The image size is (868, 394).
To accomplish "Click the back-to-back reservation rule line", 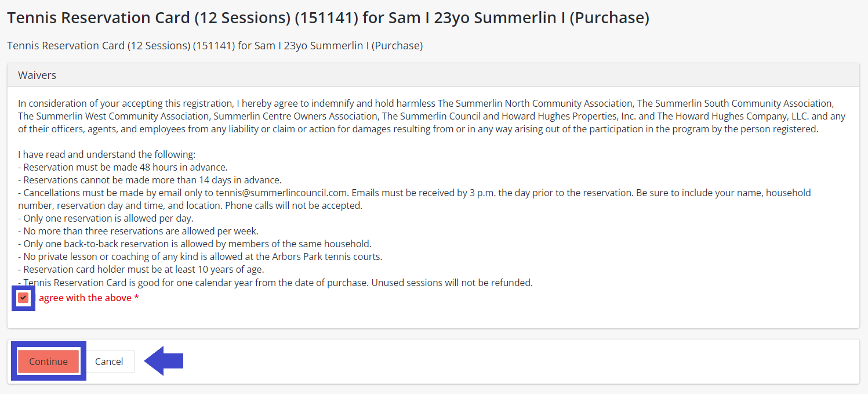I will [195, 244].
